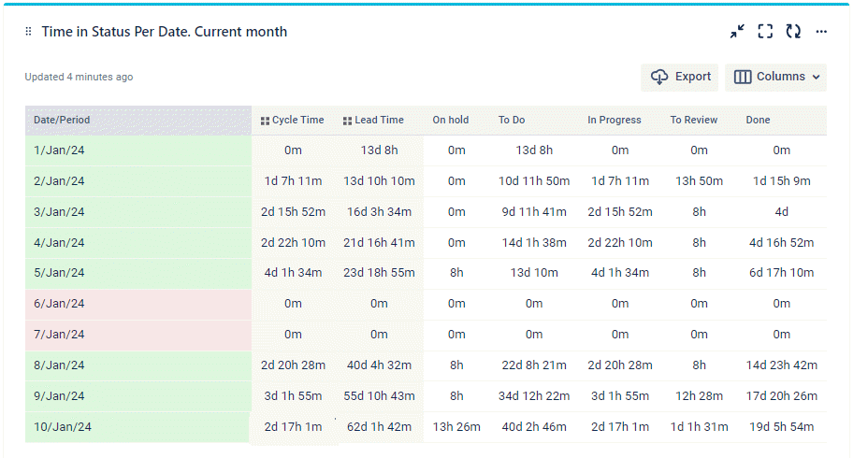Export the table data
This screenshot has height=458, width=868.
[x=680, y=78]
